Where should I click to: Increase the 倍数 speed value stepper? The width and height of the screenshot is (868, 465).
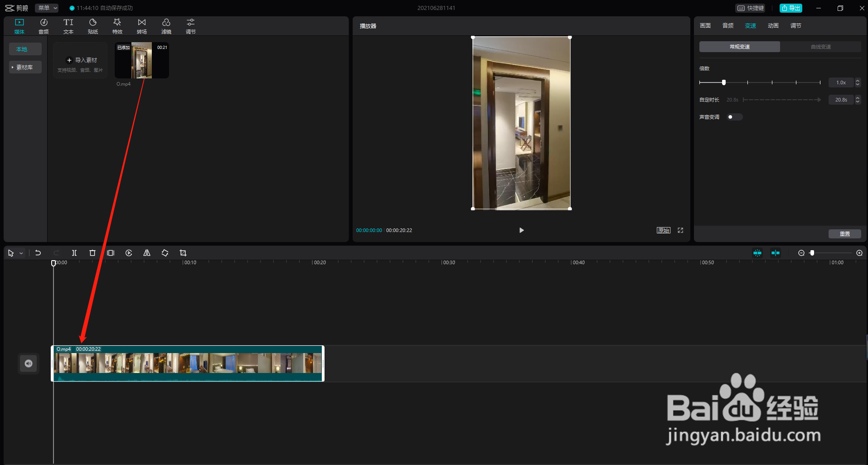[x=858, y=80]
